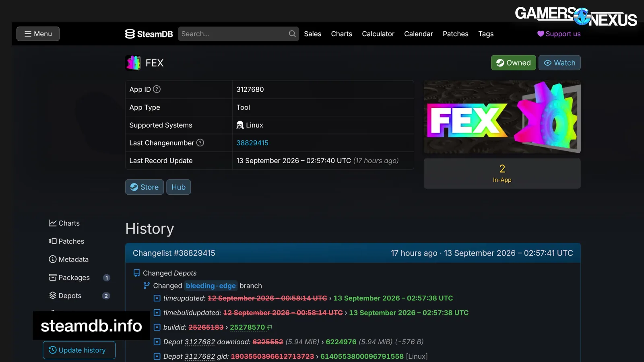Image resolution: width=644 pixels, height=362 pixels.
Task: Click the search magnifier icon
Action: [x=292, y=34]
